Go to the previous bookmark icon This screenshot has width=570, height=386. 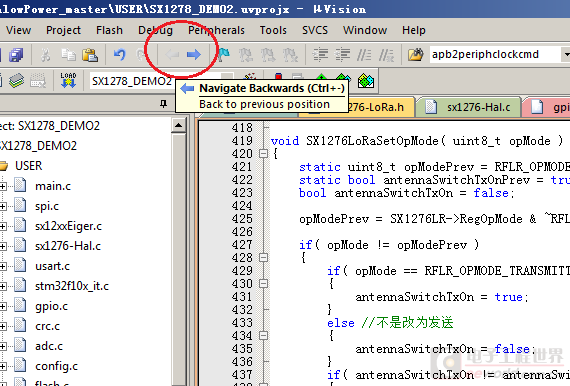click(246, 55)
